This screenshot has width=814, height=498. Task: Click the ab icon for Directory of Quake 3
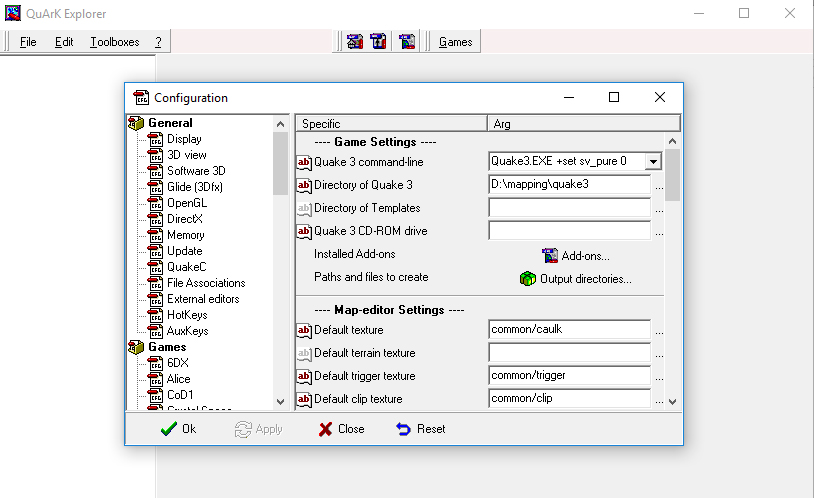[304, 185]
